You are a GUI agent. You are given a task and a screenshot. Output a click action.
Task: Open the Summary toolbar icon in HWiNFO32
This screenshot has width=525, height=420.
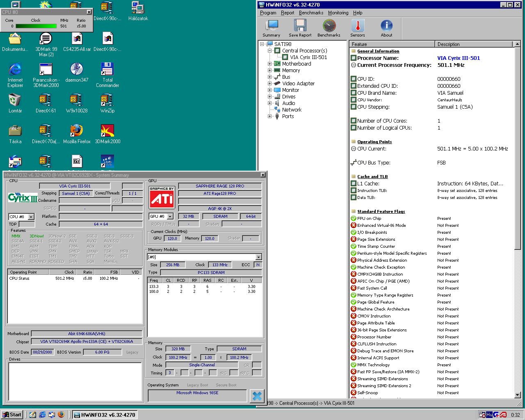[271, 28]
